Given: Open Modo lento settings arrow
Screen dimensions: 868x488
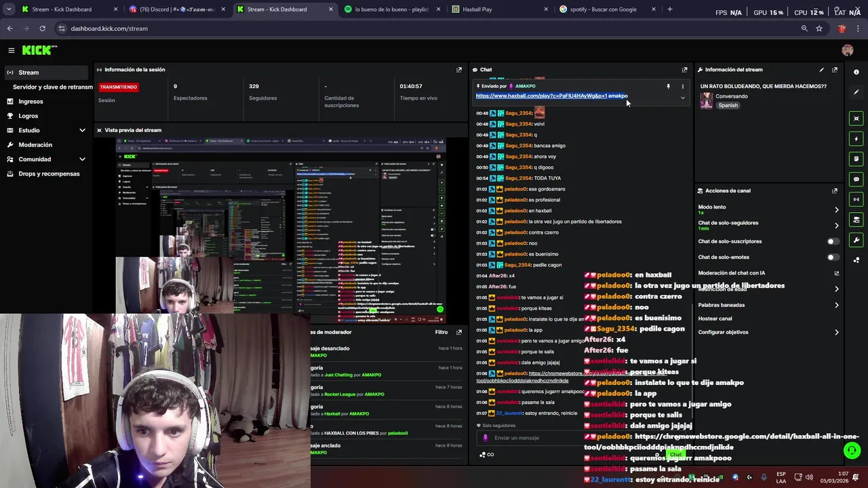Looking at the screenshot, I should pos(836,209).
